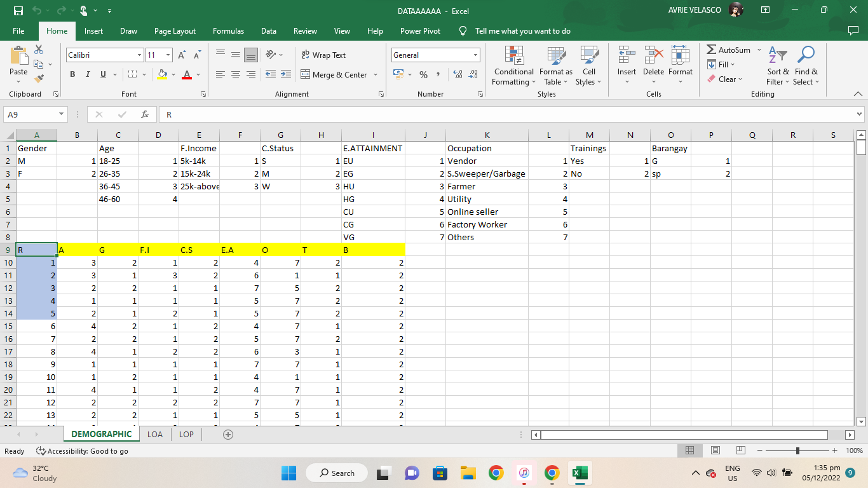The width and height of the screenshot is (868, 488).
Task: Apply center horizontal alignment
Action: click(x=236, y=74)
